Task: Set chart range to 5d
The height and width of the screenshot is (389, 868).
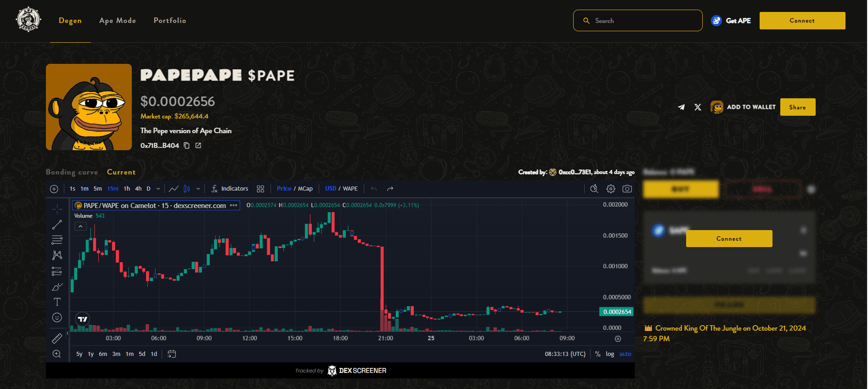Action: (142, 354)
